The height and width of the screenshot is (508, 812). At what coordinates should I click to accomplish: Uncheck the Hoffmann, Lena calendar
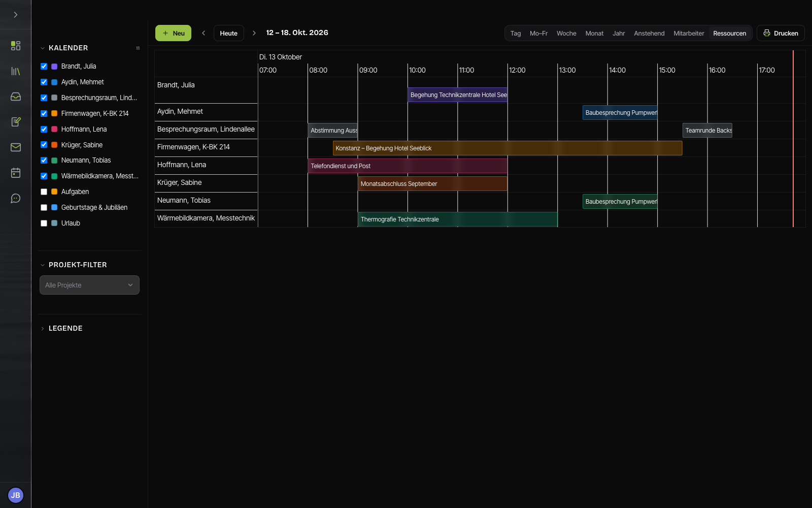pyautogui.click(x=44, y=129)
